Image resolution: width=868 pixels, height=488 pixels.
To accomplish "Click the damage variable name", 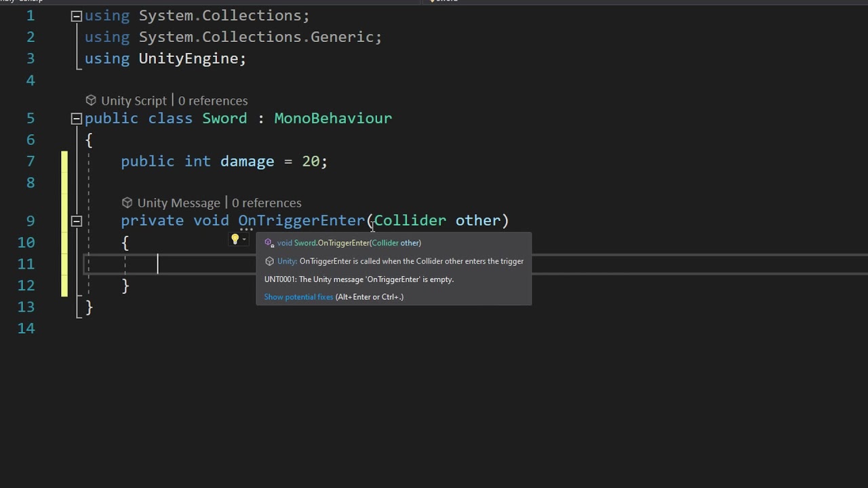I will pyautogui.click(x=247, y=161).
